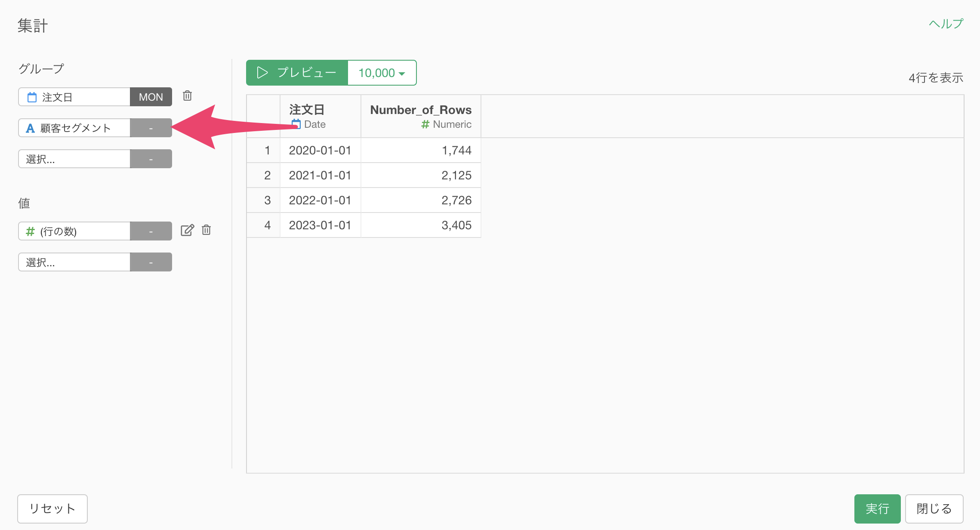Open the empty 選択... value column selector
The width and height of the screenshot is (980, 530).
point(74,262)
